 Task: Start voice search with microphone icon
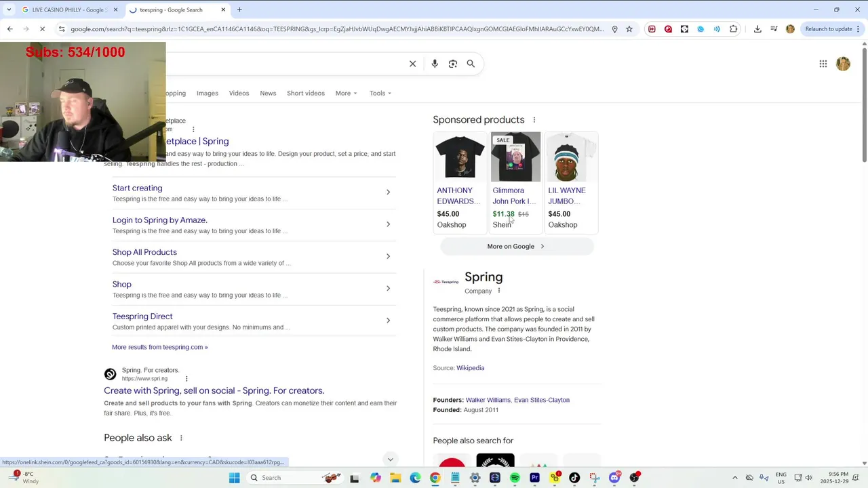pyautogui.click(x=435, y=64)
